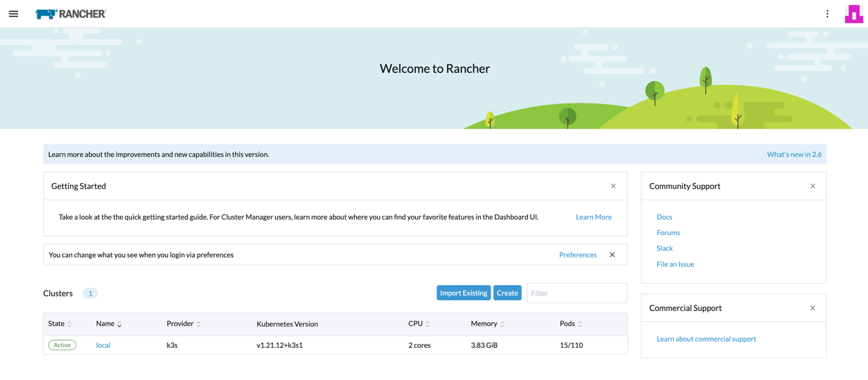868x380 pixels.
Task: Click the 2 cores CPU cell
Action: 419,345
